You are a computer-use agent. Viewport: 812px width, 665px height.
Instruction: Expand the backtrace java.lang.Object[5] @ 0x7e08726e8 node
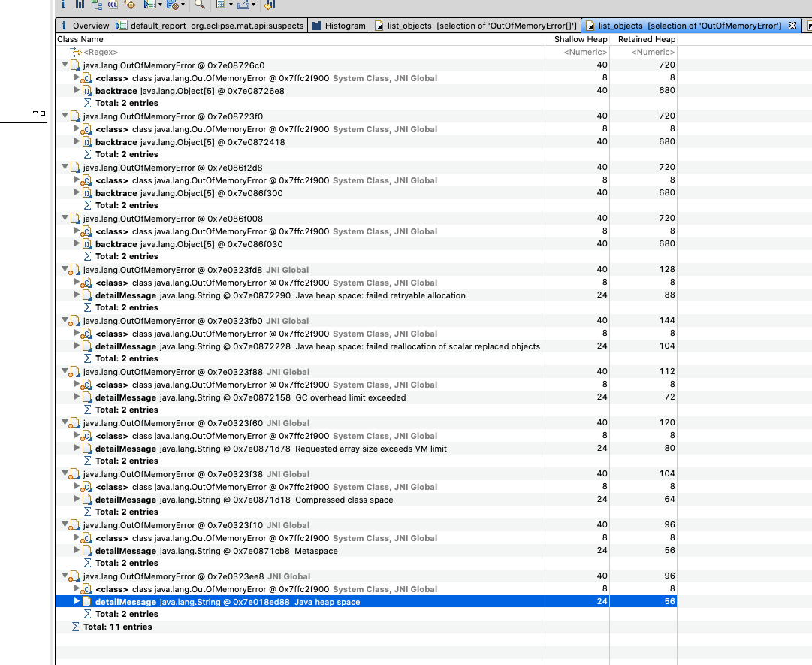76,90
